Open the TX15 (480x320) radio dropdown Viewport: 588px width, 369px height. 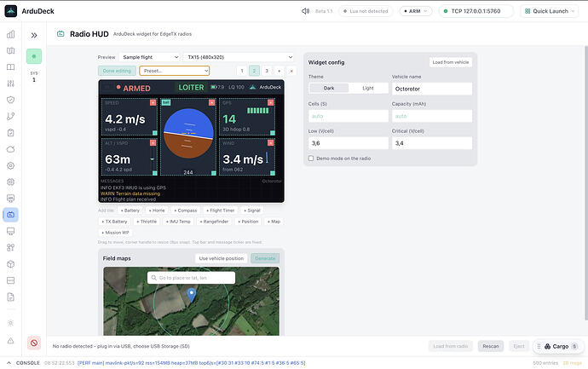click(239, 57)
